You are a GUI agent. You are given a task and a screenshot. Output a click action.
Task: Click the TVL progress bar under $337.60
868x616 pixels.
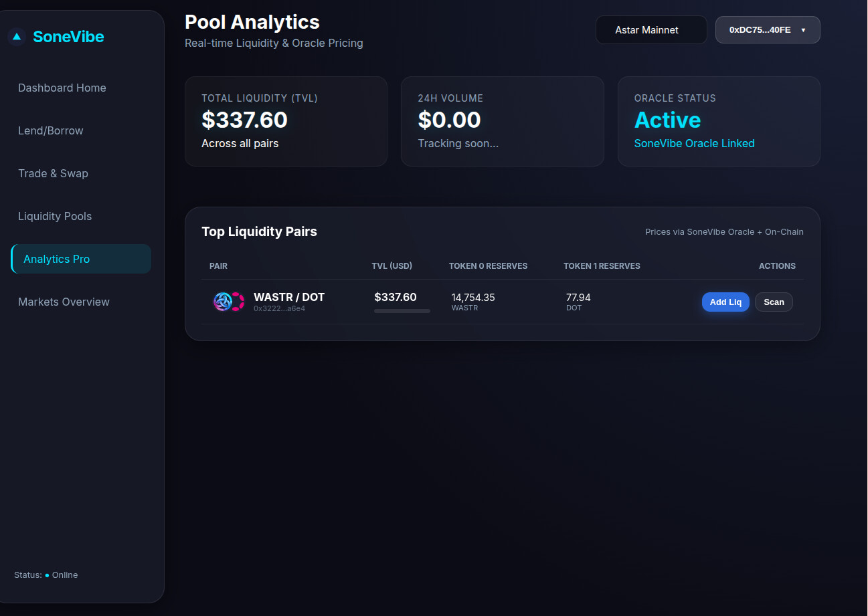(x=402, y=311)
